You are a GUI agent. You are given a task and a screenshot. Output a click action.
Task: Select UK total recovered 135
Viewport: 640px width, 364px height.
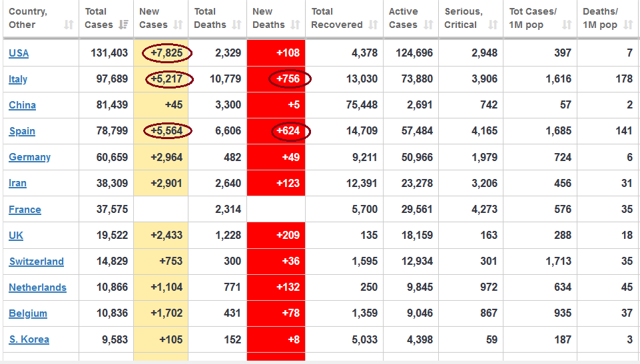(369, 236)
